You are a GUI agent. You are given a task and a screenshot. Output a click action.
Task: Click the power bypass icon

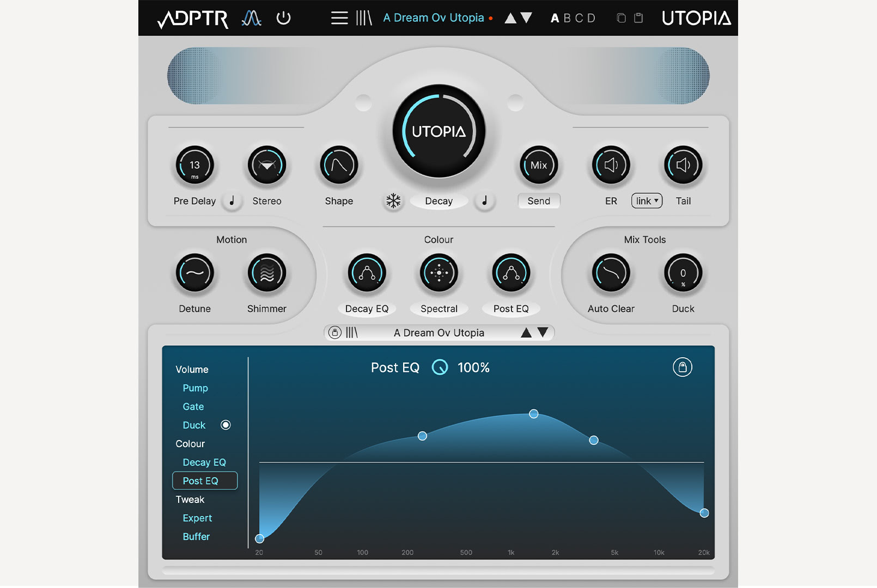tap(283, 18)
